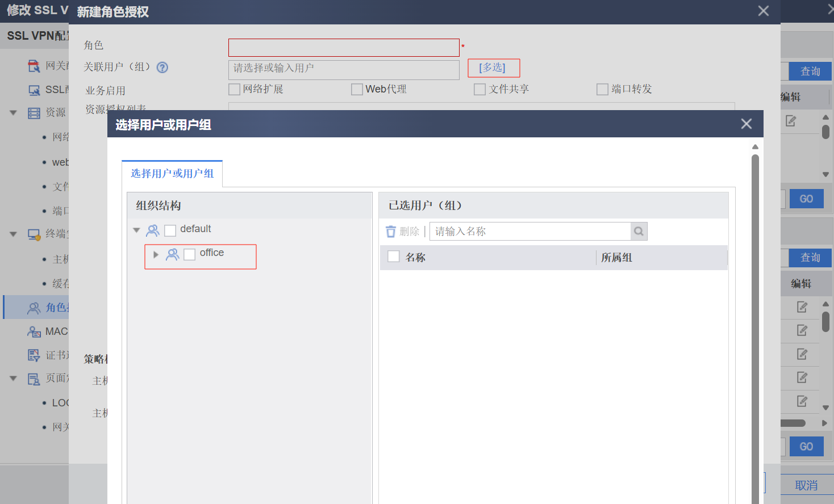Enable the Web代理 checkbox
834x504 pixels.
(x=357, y=90)
